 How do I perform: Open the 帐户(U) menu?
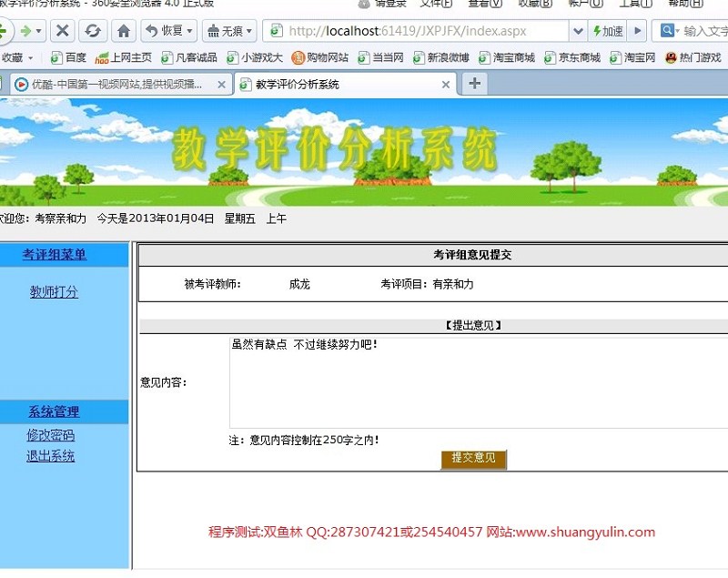pyautogui.click(x=585, y=4)
